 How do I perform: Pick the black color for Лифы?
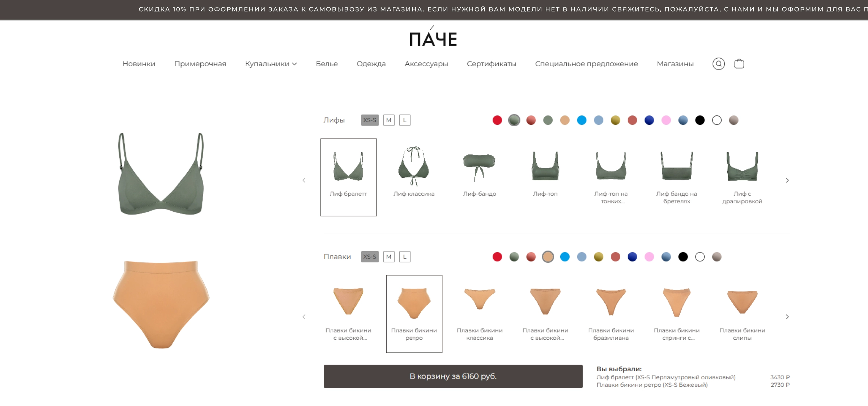point(700,120)
